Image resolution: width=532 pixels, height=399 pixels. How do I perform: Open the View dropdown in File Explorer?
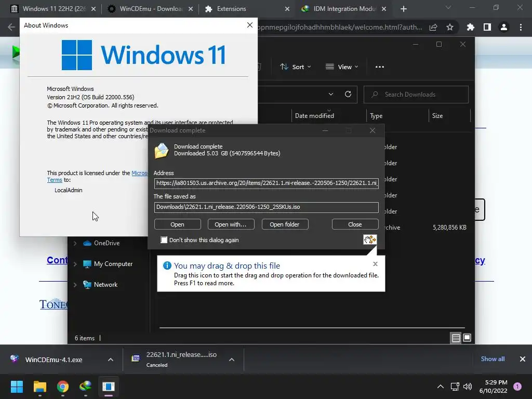pyautogui.click(x=342, y=67)
